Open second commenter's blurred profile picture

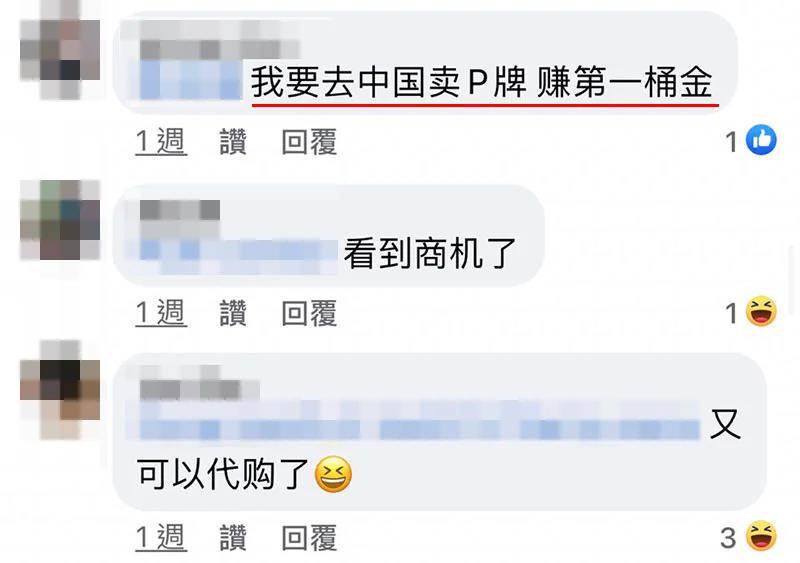pyautogui.click(x=60, y=220)
